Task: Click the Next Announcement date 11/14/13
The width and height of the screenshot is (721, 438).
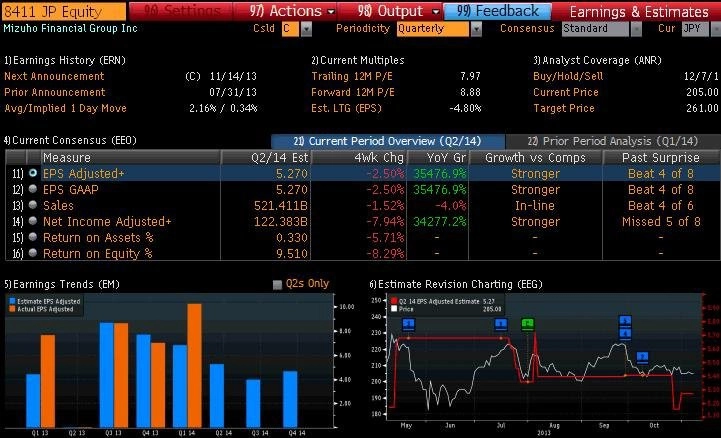Action: point(233,76)
